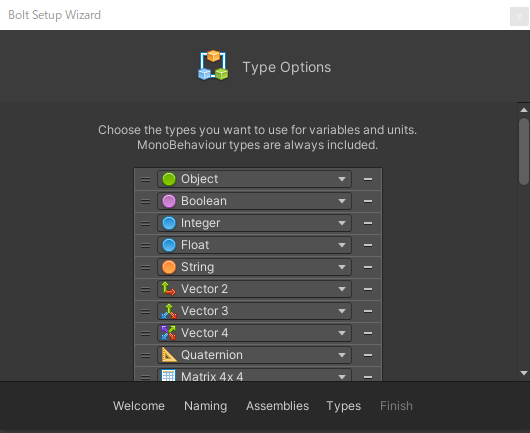Open the Object type dropdown
This screenshot has width=530, height=433.
pos(255,179)
